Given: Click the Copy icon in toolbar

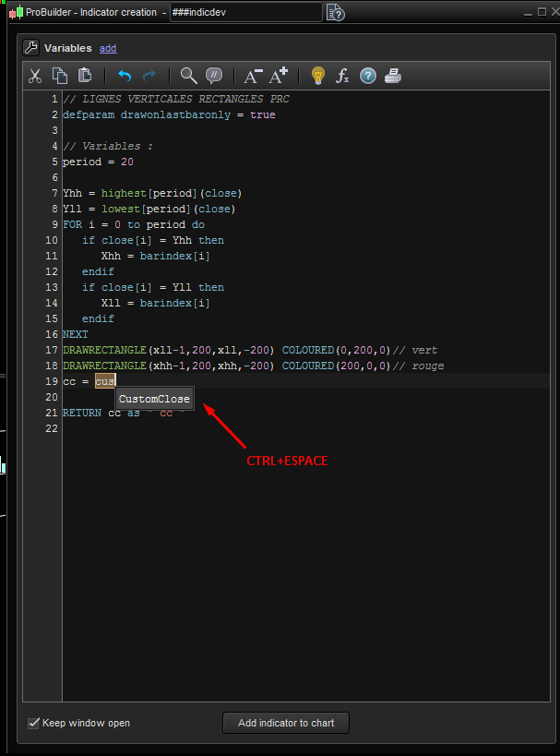Looking at the screenshot, I should pyautogui.click(x=60, y=76).
